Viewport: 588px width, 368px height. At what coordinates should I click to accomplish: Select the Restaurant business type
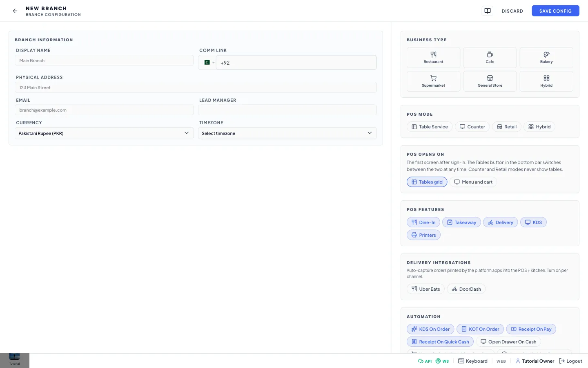coord(433,58)
